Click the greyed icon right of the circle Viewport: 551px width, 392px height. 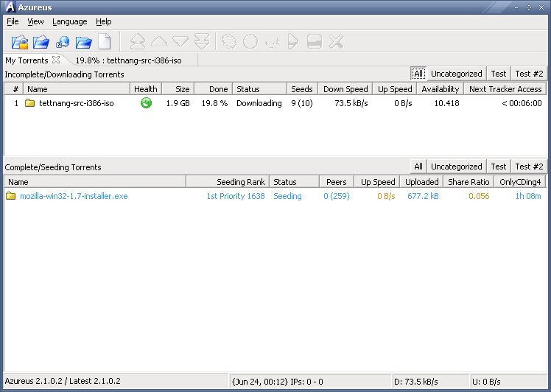(x=273, y=43)
